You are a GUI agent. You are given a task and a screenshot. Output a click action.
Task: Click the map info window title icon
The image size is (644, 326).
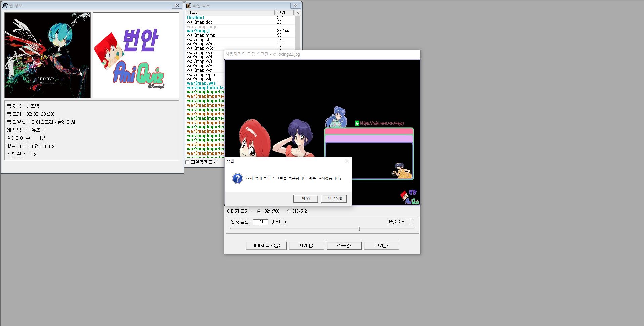point(5,6)
